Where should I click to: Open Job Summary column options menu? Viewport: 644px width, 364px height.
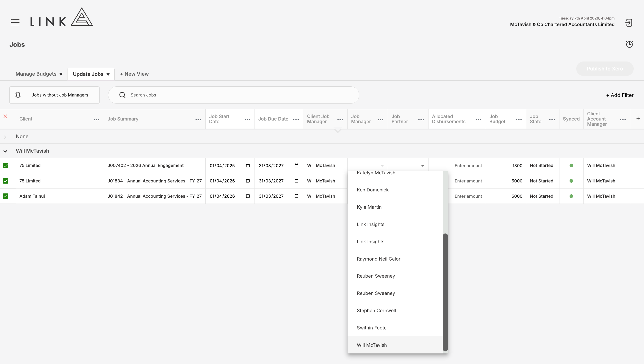(x=198, y=120)
